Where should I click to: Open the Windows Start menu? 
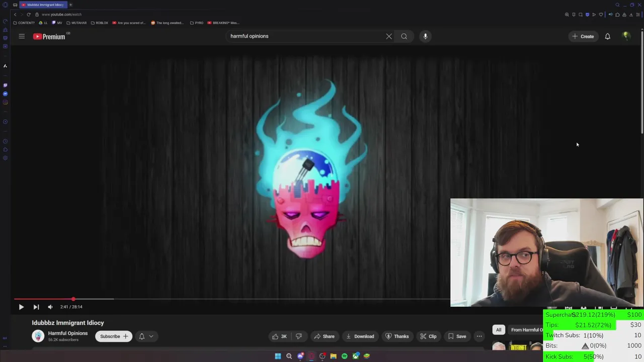tap(278, 356)
